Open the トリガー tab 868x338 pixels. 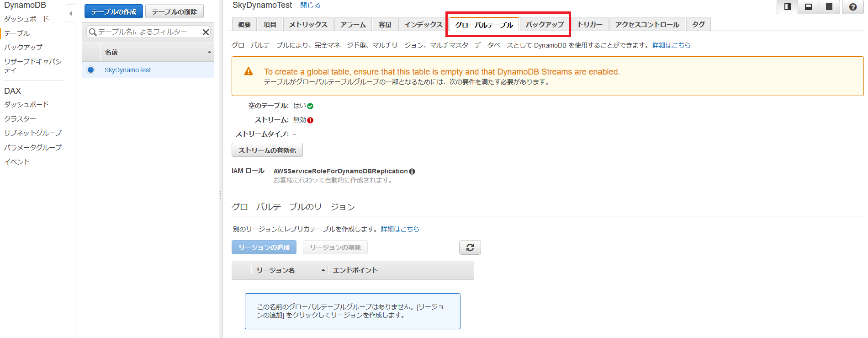click(x=590, y=24)
